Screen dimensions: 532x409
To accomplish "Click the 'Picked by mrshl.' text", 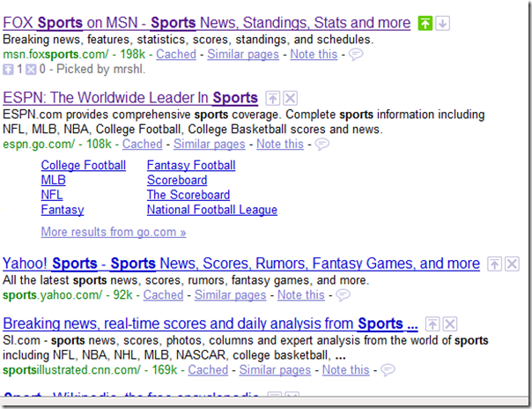I will [x=100, y=70].
